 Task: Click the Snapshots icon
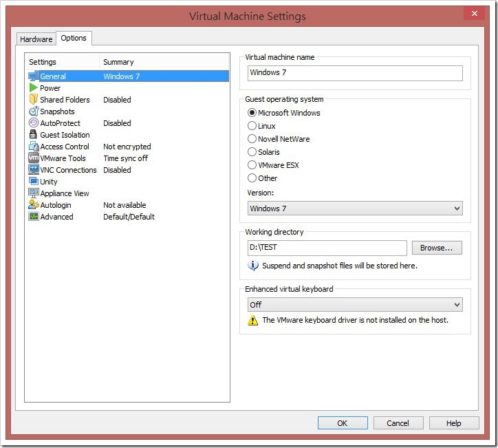click(x=33, y=111)
